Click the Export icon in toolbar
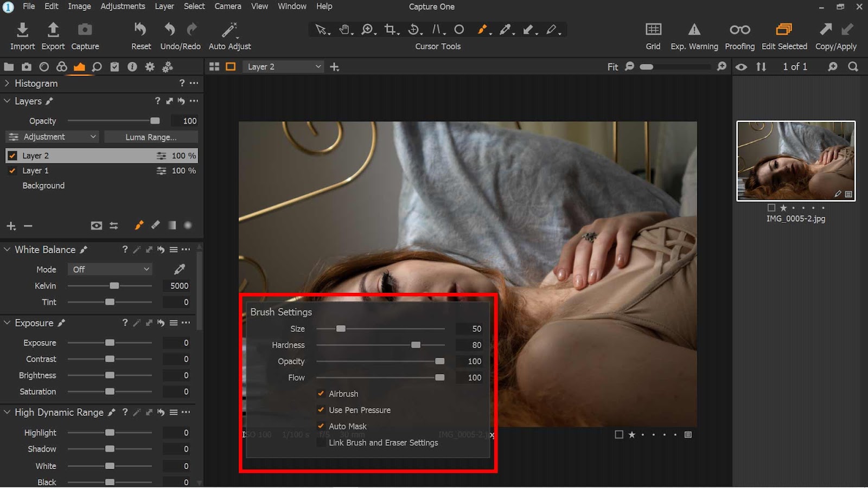This screenshot has height=488, width=868. coord(53,29)
